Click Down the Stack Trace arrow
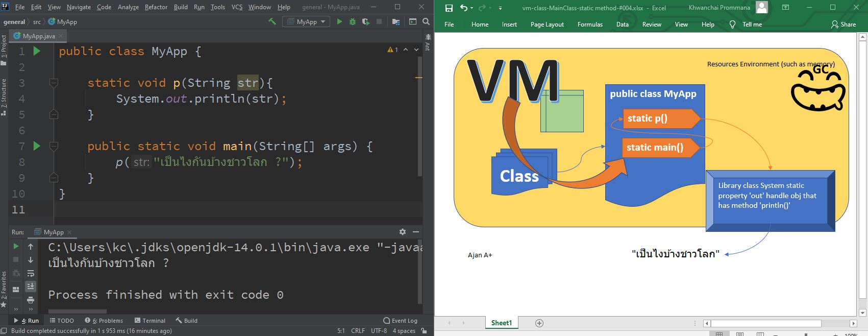Screen dimensions: 868x336 click(31, 260)
